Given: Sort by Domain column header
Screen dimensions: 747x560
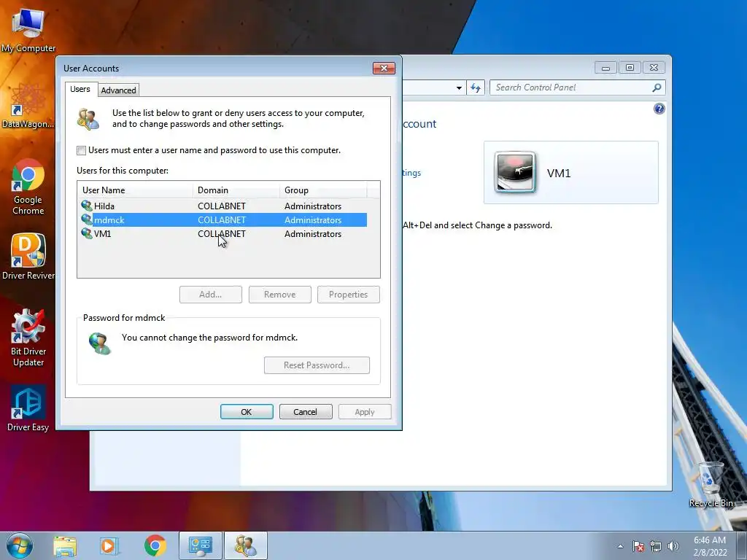Looking at the screenshot, I should [x=236, y=190].
